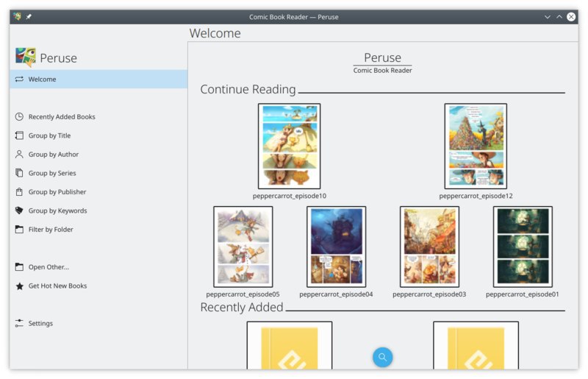Image resolution: width=588 pixels, height=379 pixels.
Task: Click the peppercarrot_episode12 label
Action: pyautogui.click(x=476, y=196)
